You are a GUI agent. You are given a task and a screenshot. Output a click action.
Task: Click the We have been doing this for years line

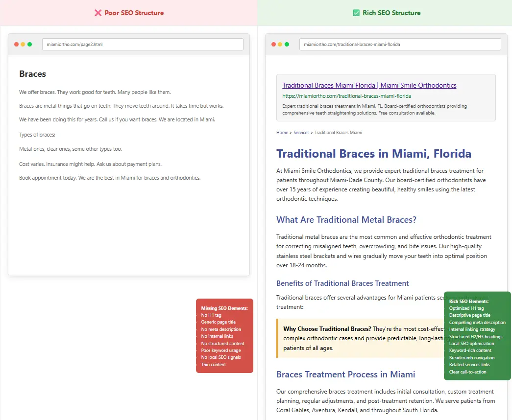117,119
